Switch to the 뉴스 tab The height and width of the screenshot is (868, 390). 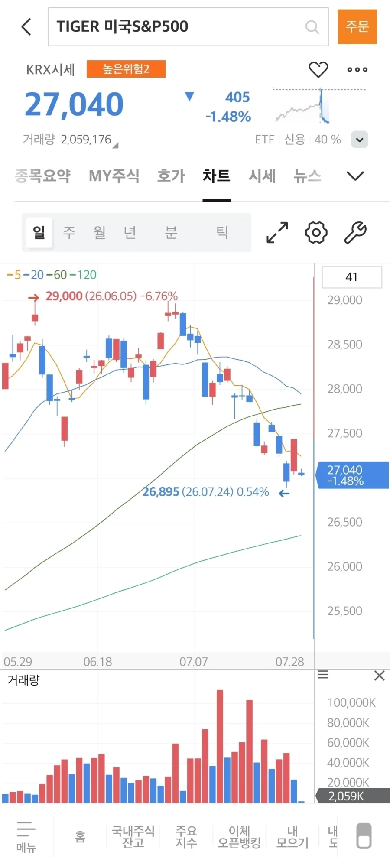tap(308, 176)
